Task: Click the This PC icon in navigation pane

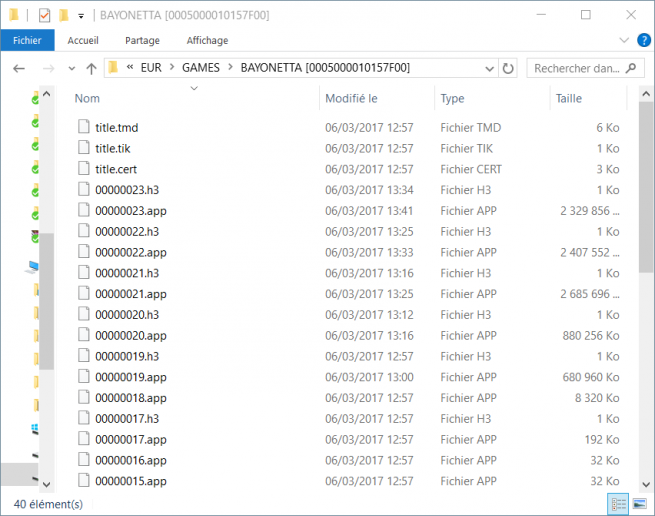Action: 32,267
